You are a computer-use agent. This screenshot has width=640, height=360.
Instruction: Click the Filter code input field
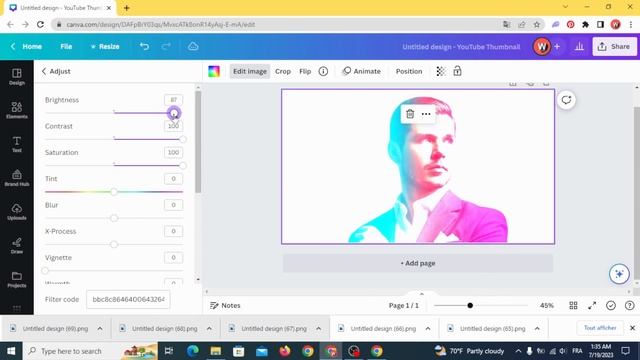point(128,299)
